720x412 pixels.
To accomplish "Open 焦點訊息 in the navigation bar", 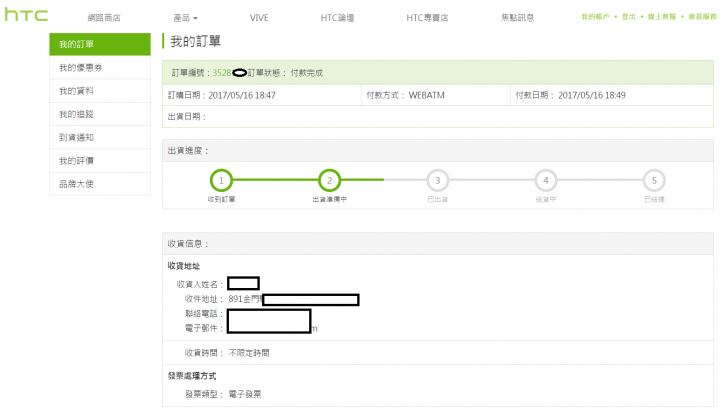I will pyautogui.click(x=518, y=18).
